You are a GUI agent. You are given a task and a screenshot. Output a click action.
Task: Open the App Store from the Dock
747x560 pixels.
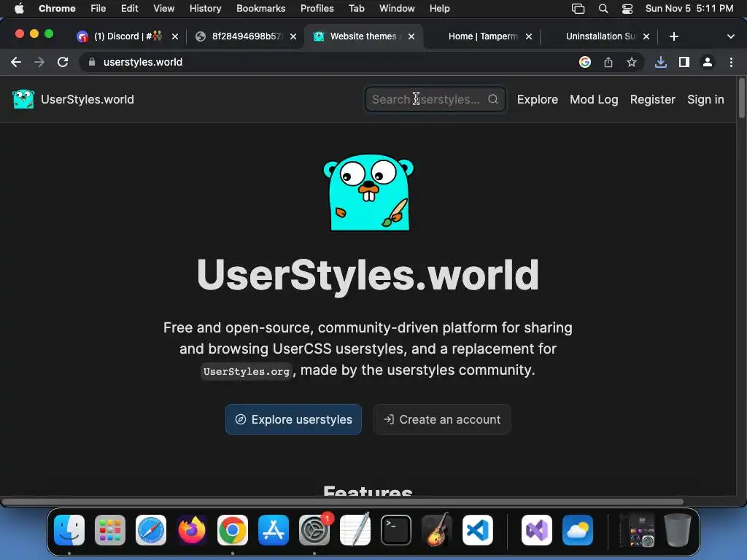click(274, 530)
